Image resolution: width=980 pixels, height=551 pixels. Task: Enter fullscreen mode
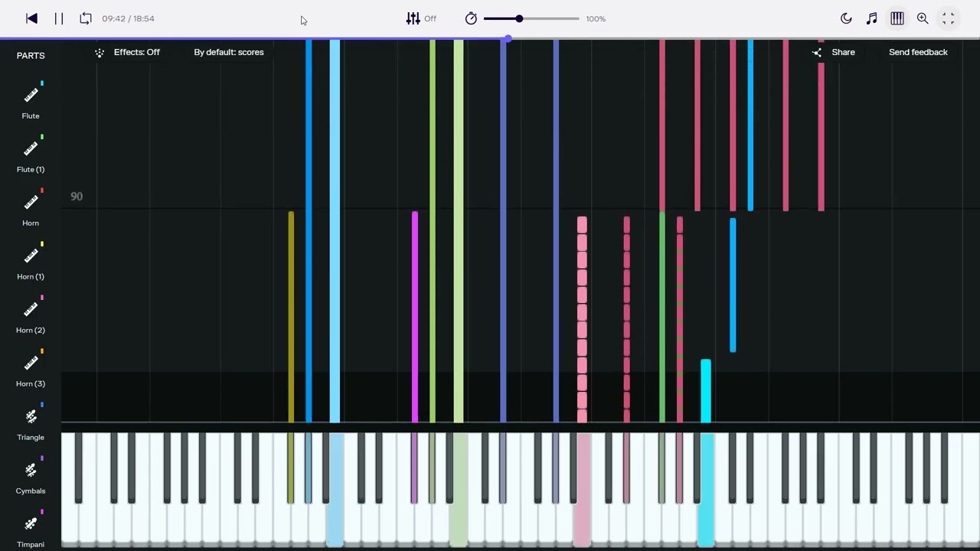click(948, 18)
